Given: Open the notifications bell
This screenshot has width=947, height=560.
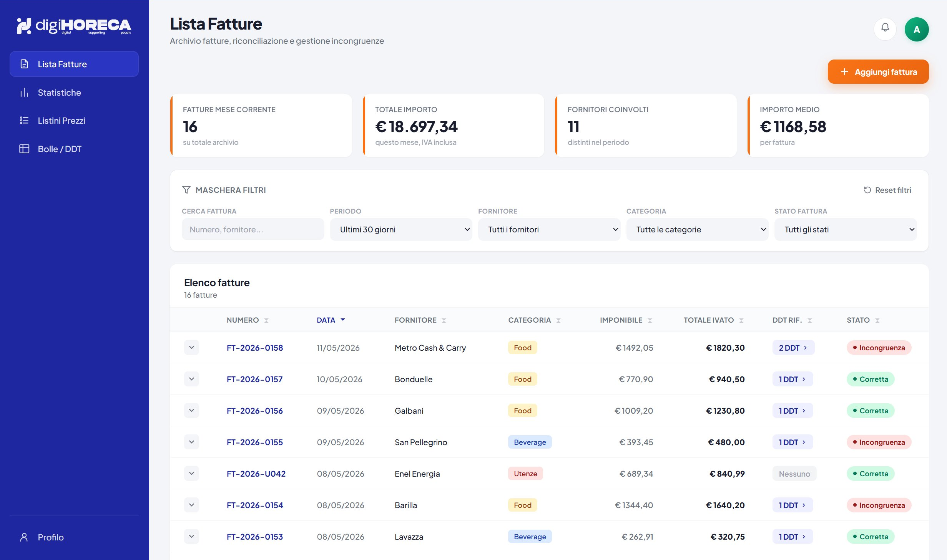Looking at the screenshot, I should [885, 29].
